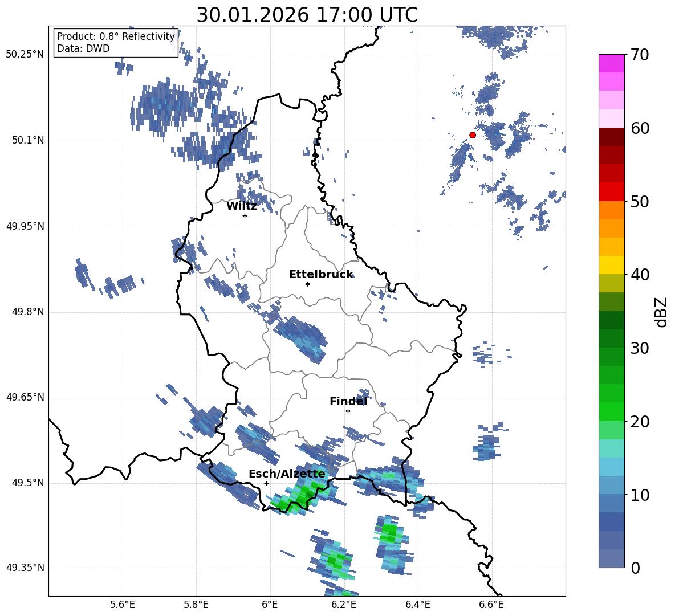The width and height of the screenshot is (675, 616).
Task: Click the Ettelbruck city label
Action: point(321,275)
